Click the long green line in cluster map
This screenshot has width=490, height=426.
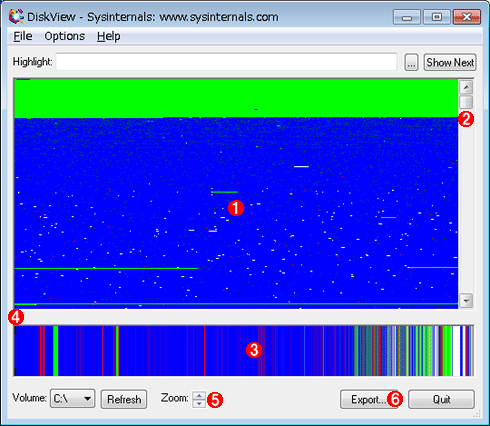point(236,304)
